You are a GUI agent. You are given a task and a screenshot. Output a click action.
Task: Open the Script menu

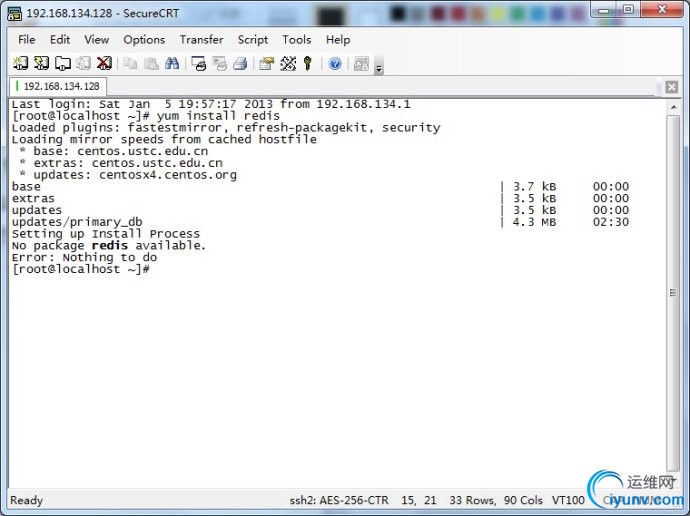coord(253,40)
